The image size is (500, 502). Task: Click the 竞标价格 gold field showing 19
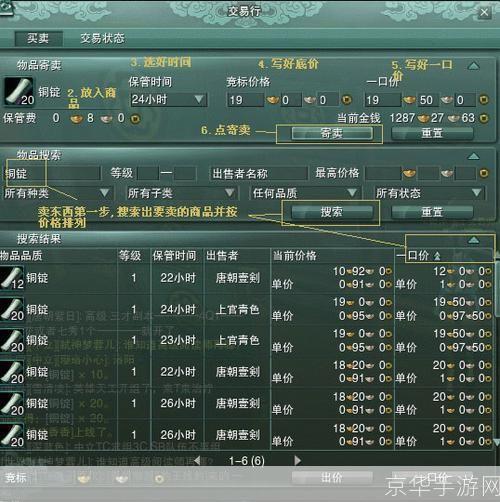246,100
